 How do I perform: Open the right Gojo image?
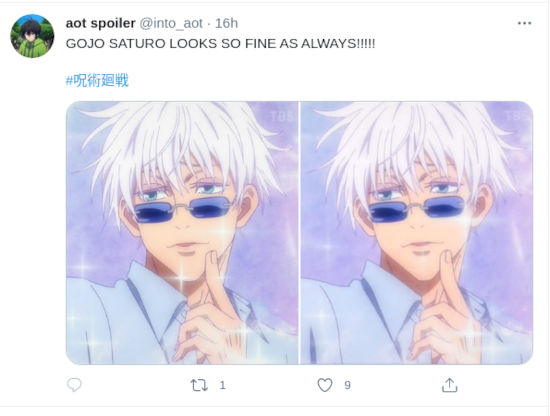[417, 233]
